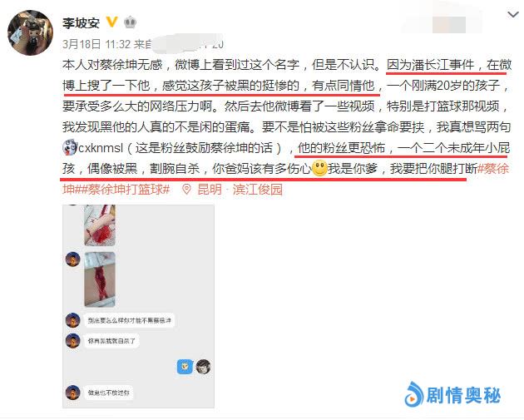This screenshot has height=420, width=524.
Task: Click the chat avatar beside bottom message
Action: [x=72, y=393]
